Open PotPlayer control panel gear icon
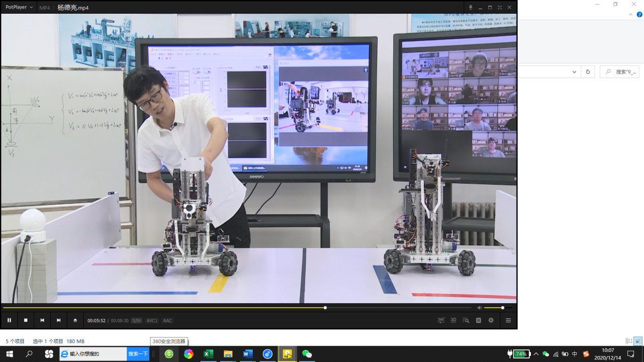Viewport: 644px width, 362px height. (491, 320)
